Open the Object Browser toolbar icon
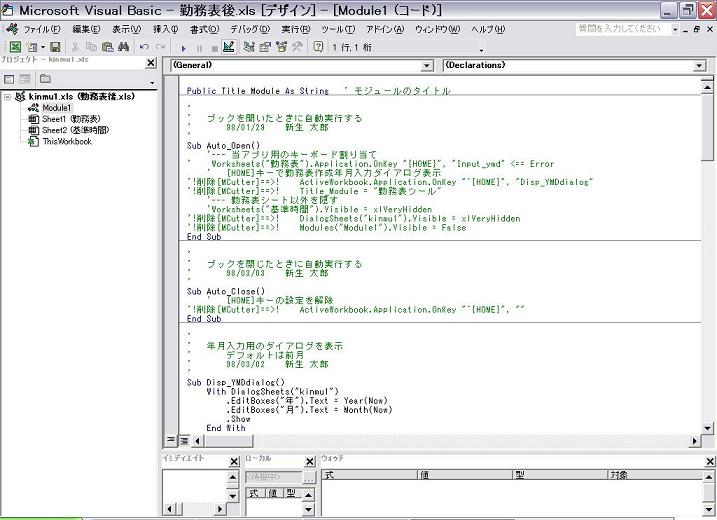This screenshot has height=520, width=717. coord(281,47)
